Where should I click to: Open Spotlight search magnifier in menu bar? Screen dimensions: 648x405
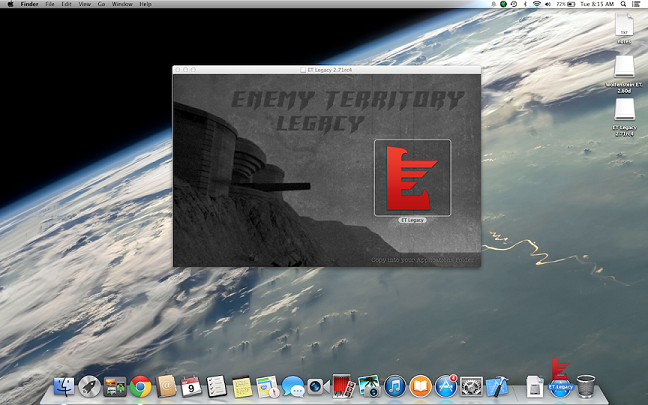coord(623,4)
